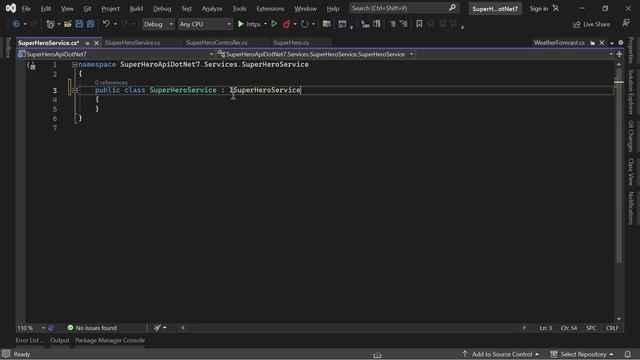Screen dimensions: 640x360
Task: Open the Git Changes side panel tab
Action: click(631, 136)
